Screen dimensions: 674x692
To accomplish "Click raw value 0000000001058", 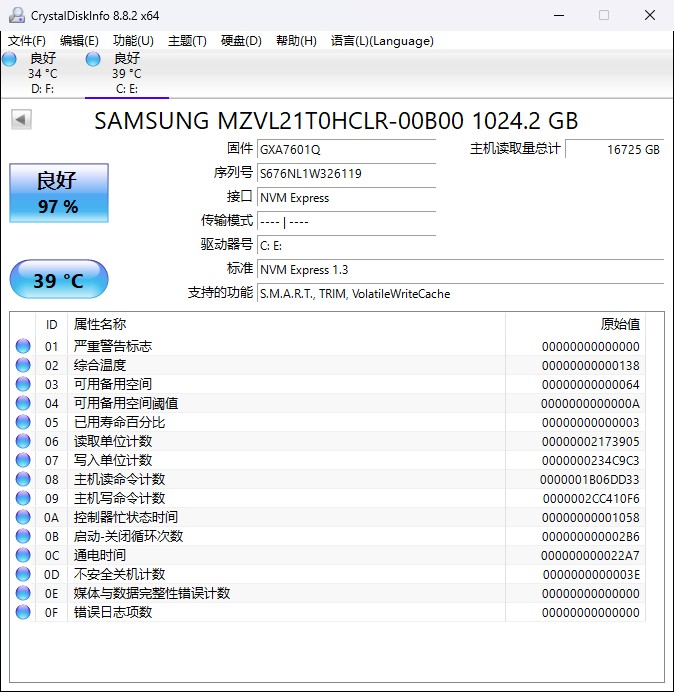I will pyautogui.click(x=591, y=517).
